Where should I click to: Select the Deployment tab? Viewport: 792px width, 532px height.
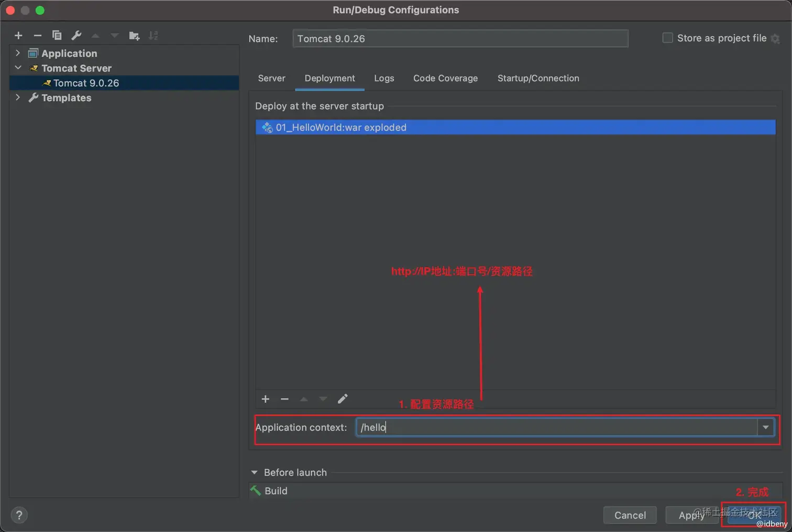pos(330,78)
